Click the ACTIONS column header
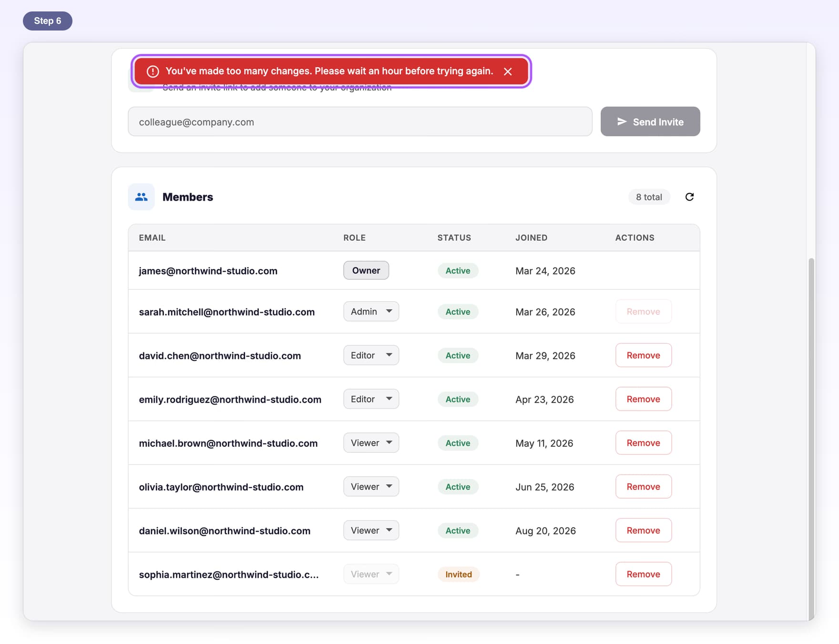Image resolution: width=839 pixels, height=644 pixels. coord(634,237)
